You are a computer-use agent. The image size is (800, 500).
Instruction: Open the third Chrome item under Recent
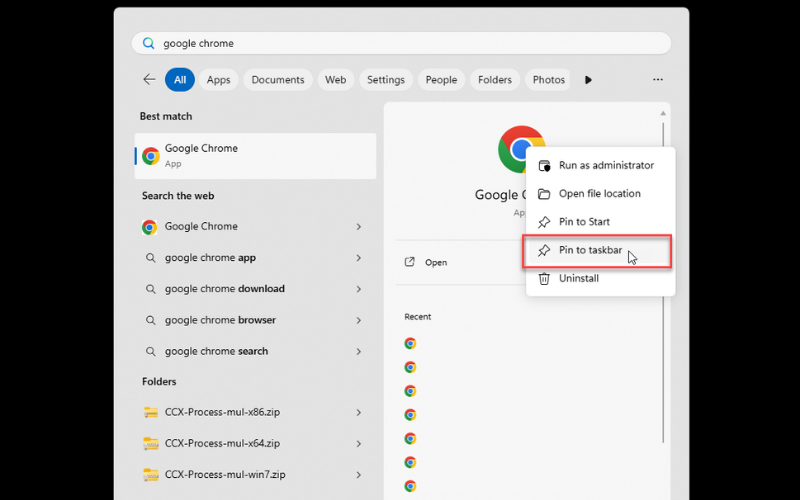[410, 391]
